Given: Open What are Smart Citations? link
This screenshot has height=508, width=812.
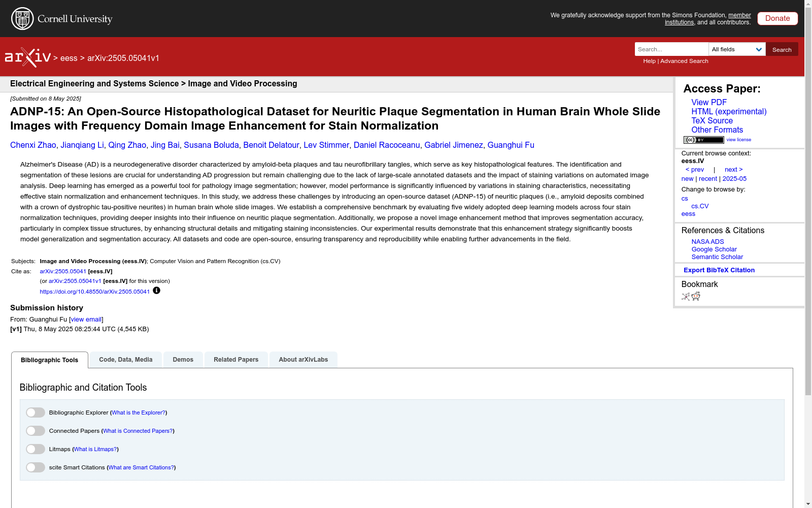Looking at the screenshot, I should (142, 467).
